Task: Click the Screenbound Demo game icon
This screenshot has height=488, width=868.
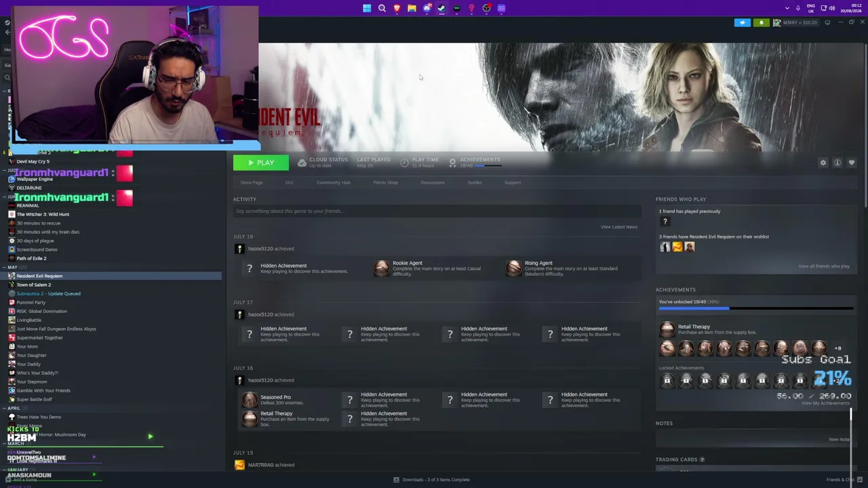Action: (x=12, y=249)
